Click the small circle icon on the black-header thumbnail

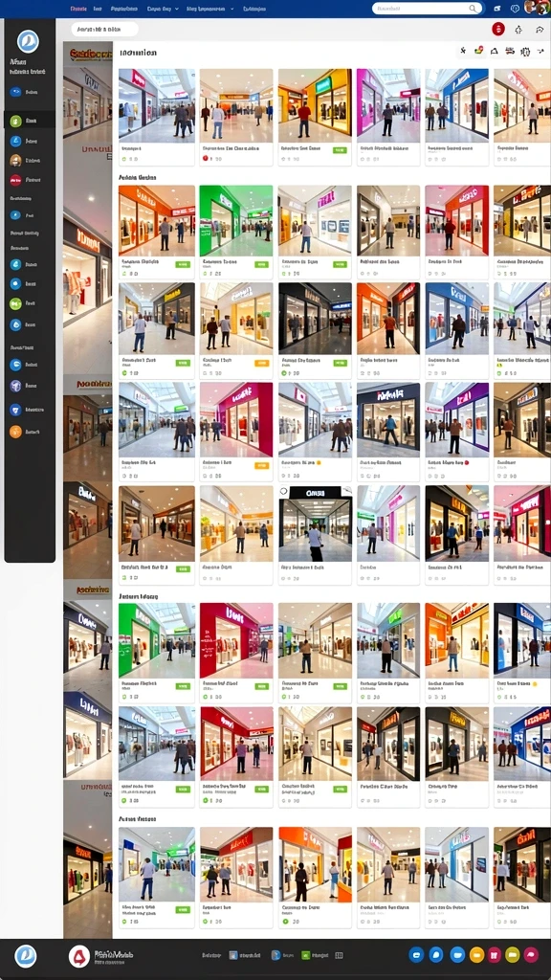click(284, 492)
